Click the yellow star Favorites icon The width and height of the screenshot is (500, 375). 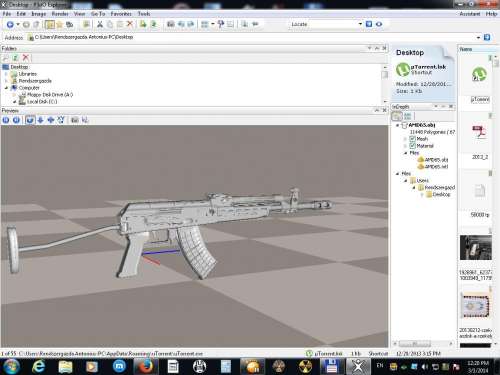pos(59,24)
